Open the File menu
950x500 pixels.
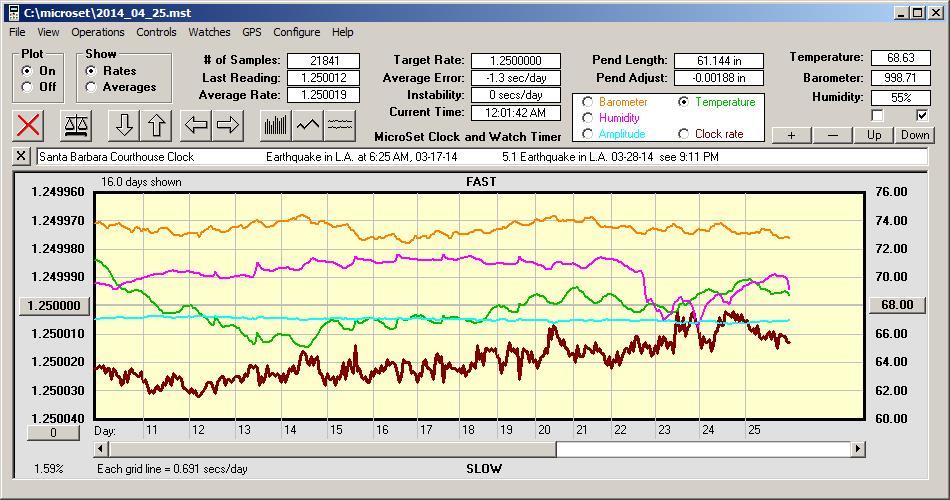coord(17,32)
